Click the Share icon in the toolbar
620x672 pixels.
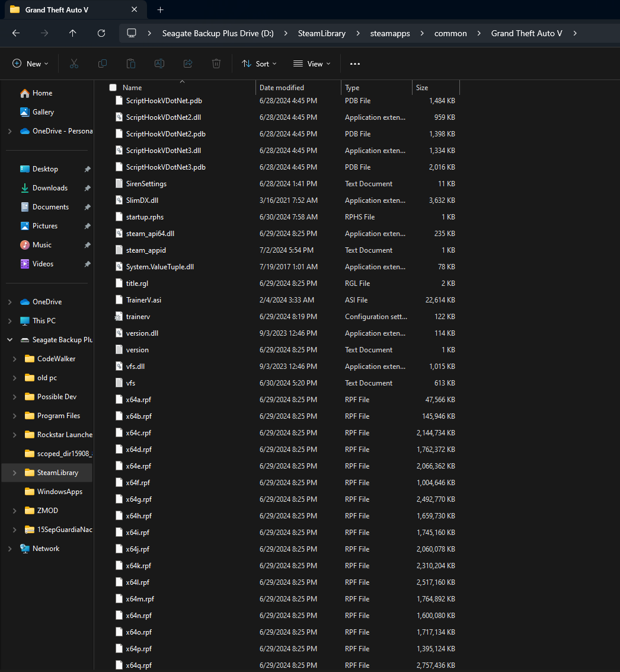pyautogui.click(x=187, y=63)
